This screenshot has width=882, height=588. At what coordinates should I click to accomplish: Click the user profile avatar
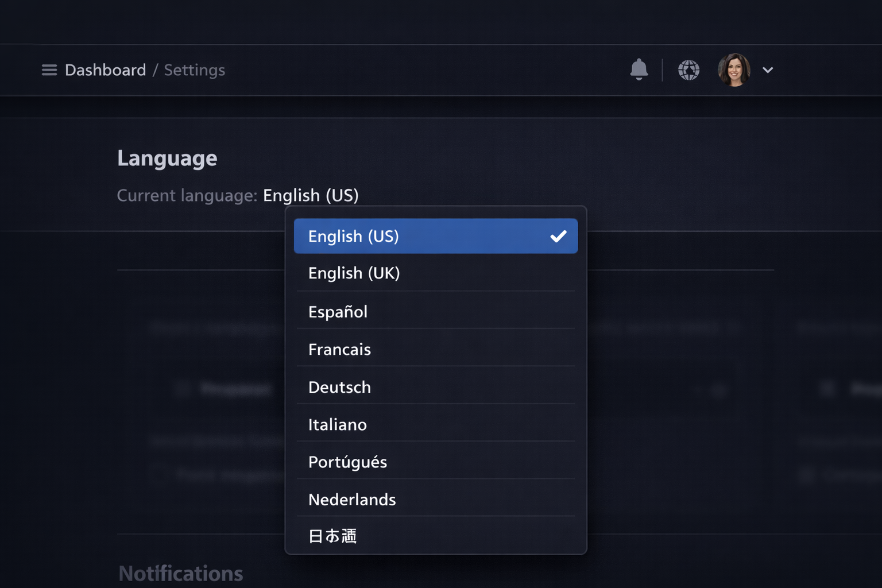pos(734,70)
